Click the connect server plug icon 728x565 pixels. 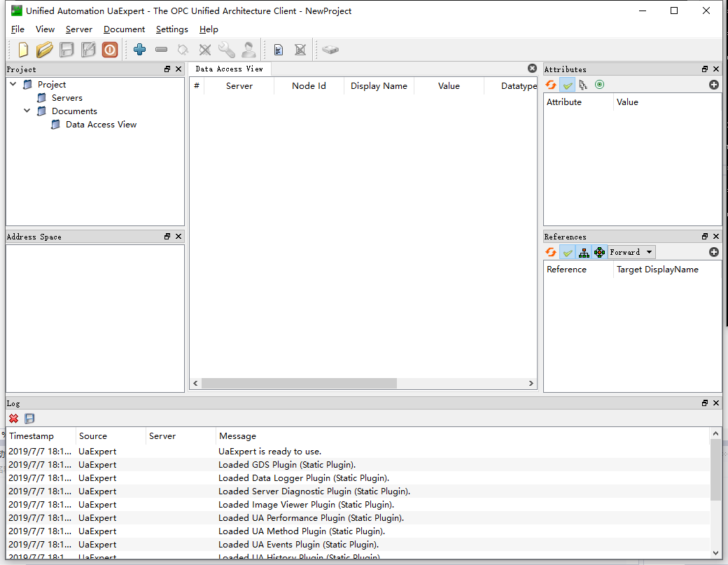[x=183, y=50]
